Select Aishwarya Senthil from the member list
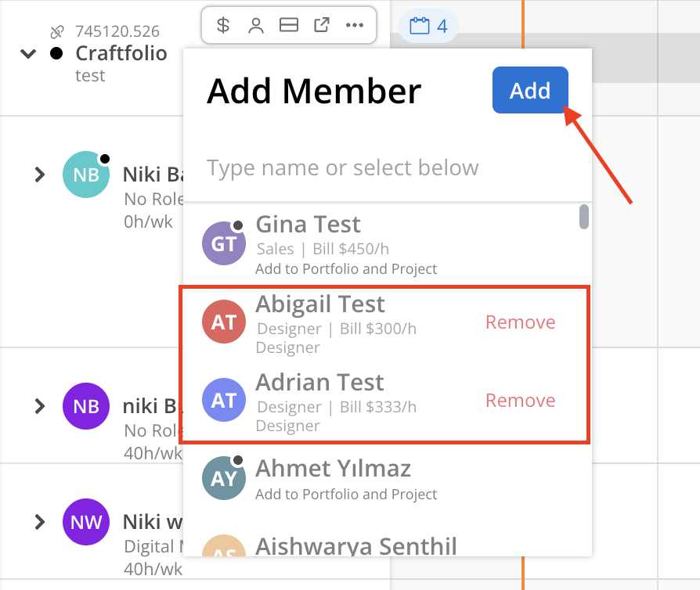This screenshot has width=700, height=590. (355, 546)
